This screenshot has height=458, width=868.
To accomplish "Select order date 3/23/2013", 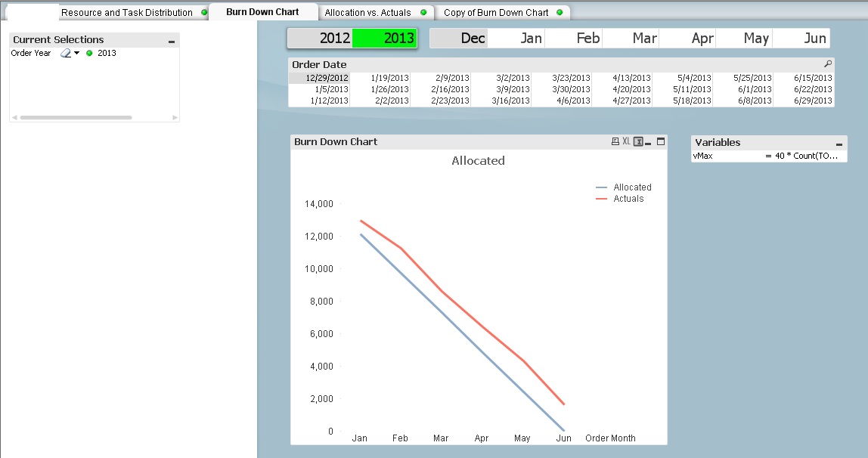I will click(561, 78).
